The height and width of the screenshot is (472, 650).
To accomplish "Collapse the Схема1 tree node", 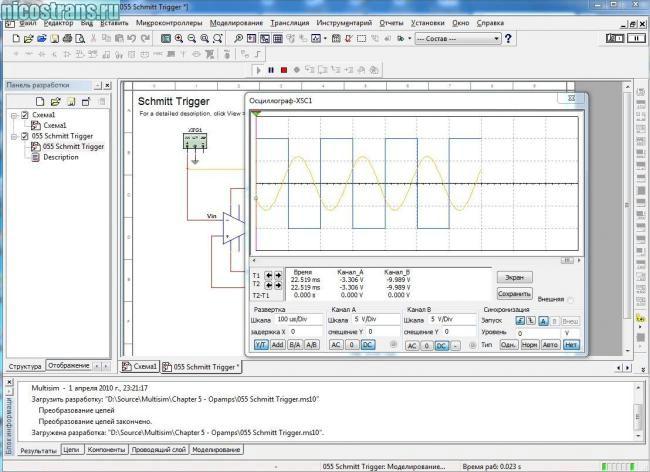I will (x=14, y=115).
